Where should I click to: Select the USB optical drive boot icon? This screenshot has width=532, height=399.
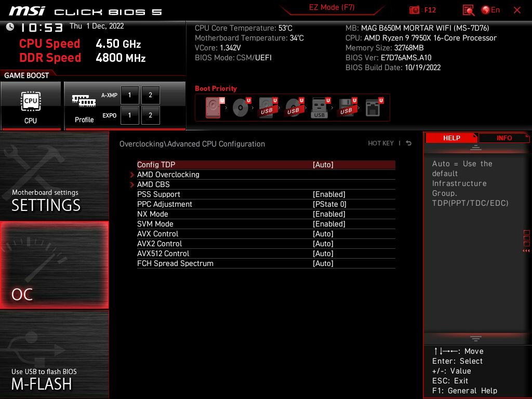pyautogui.click(x=294, y=108)
